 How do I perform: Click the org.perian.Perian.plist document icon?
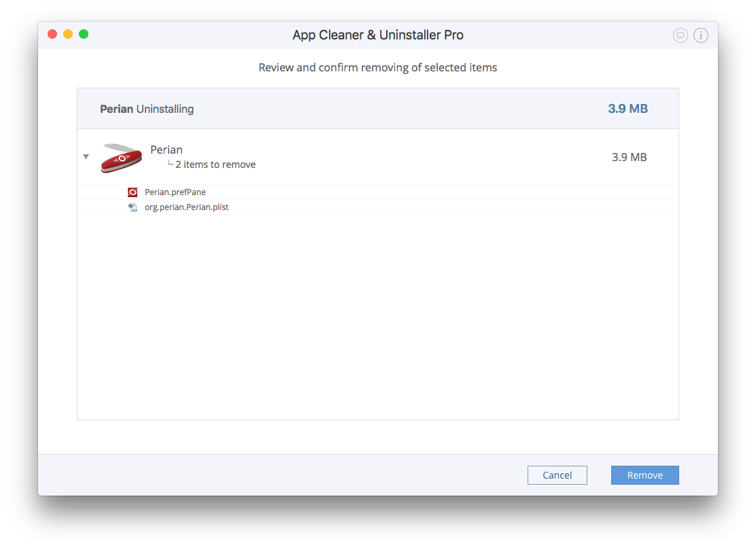[x=133, y=207]
